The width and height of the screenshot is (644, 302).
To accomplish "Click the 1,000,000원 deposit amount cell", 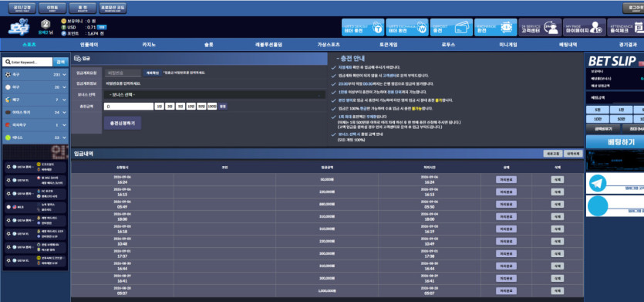I will [327, 291].
